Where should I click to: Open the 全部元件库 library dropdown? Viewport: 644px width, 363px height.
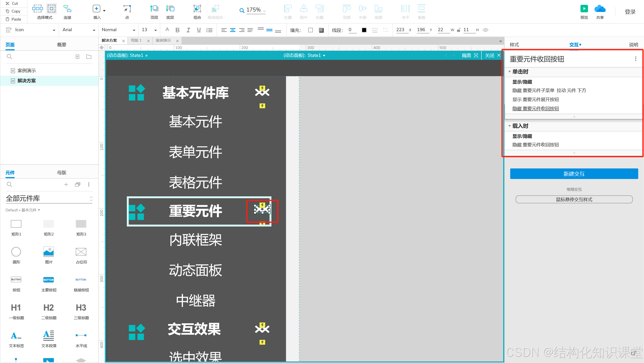pyautogui.click(x=49, y=198)
